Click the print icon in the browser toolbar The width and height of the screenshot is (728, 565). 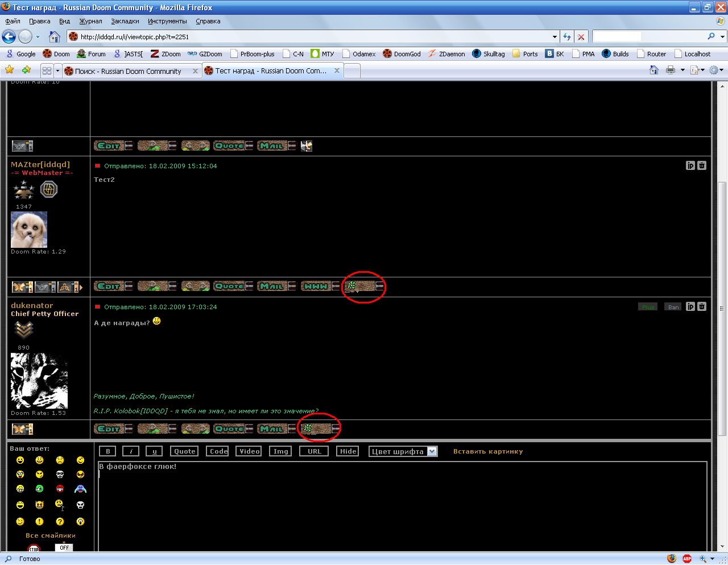tap(671, 70)
